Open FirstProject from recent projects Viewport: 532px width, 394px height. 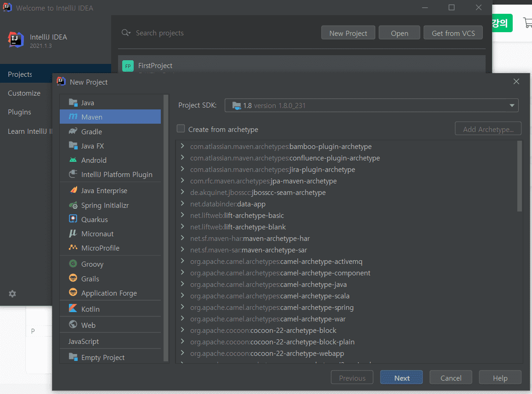302,65
